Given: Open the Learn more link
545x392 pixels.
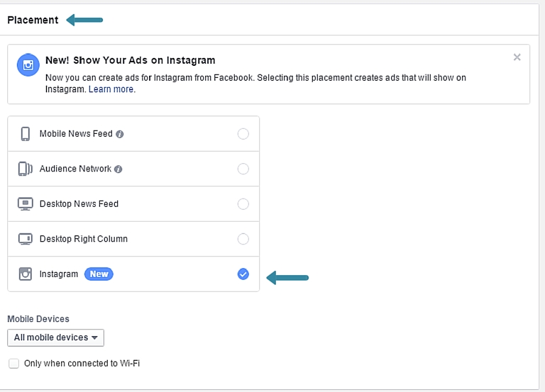Looking at the screenshot, I should pos(111,89).
